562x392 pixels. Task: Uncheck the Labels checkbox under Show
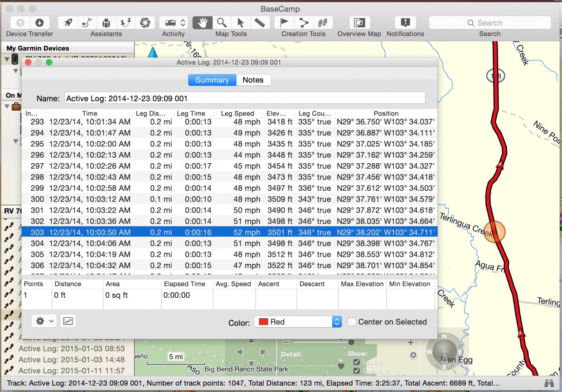(357, 362)
